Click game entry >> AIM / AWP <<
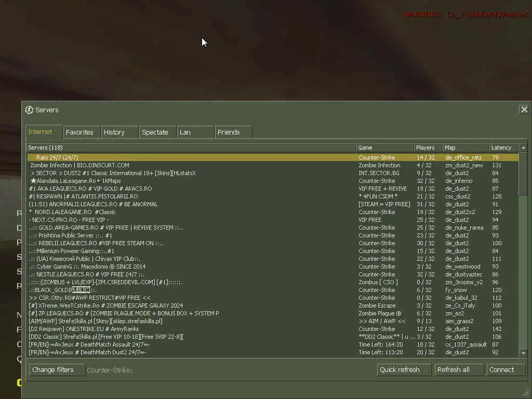Image resolution: width=532 pixels, height=399 pixels. 382,321
